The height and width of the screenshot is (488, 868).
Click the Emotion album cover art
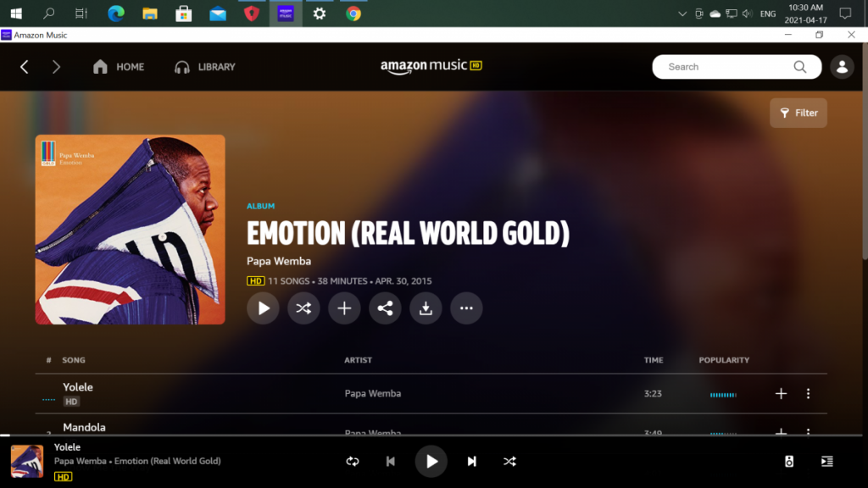[130, 230]
